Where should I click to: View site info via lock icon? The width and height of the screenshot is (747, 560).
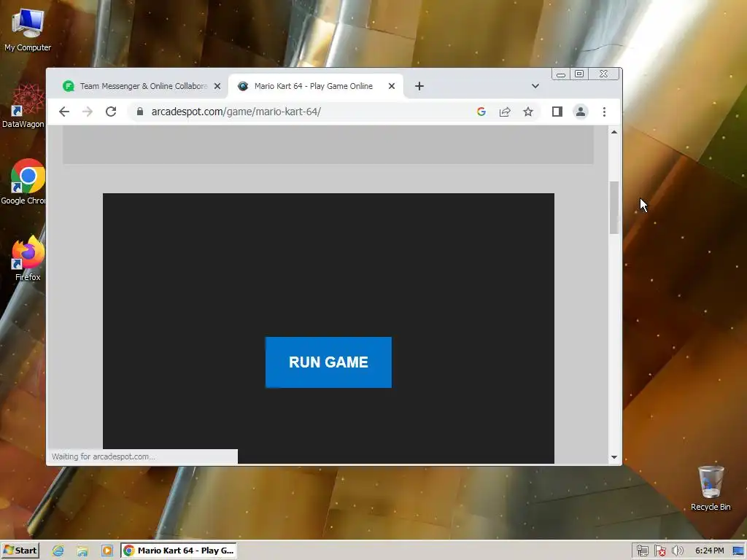[x=139, y=112]
